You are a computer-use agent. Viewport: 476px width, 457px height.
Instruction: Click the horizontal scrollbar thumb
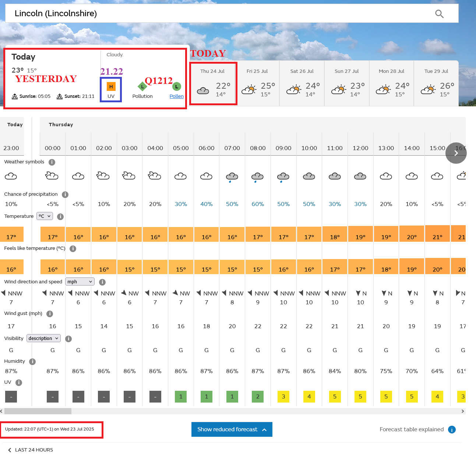pos(38,411)
